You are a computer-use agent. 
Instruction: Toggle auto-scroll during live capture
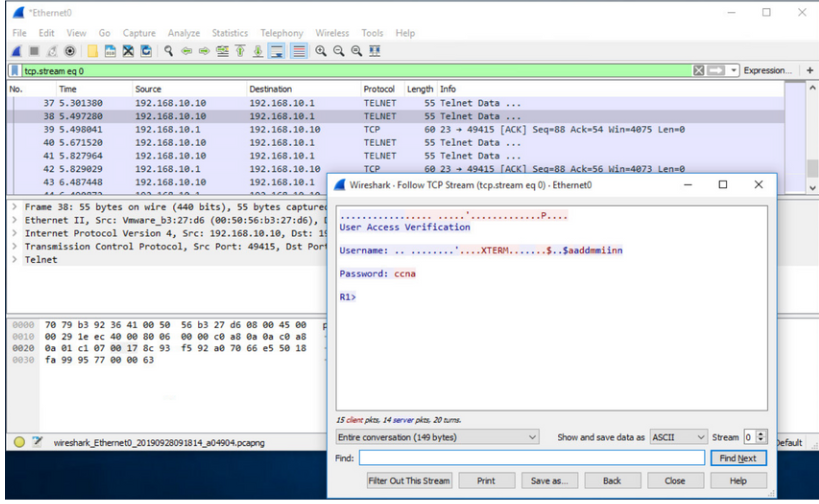point(275,50)
